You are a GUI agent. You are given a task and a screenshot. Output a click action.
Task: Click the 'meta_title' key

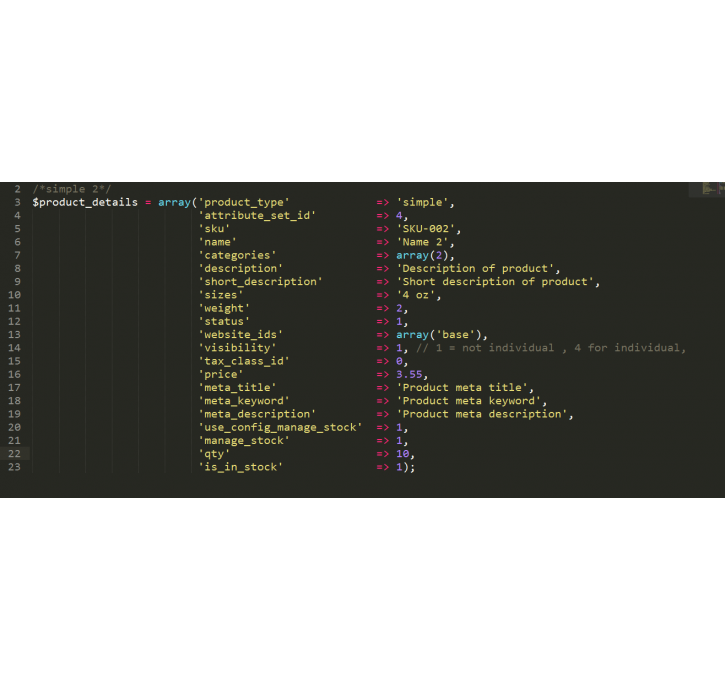point(237,388)
